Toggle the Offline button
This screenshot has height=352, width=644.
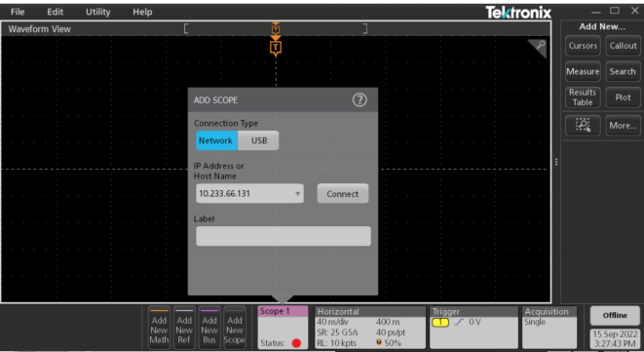point(615,315)
